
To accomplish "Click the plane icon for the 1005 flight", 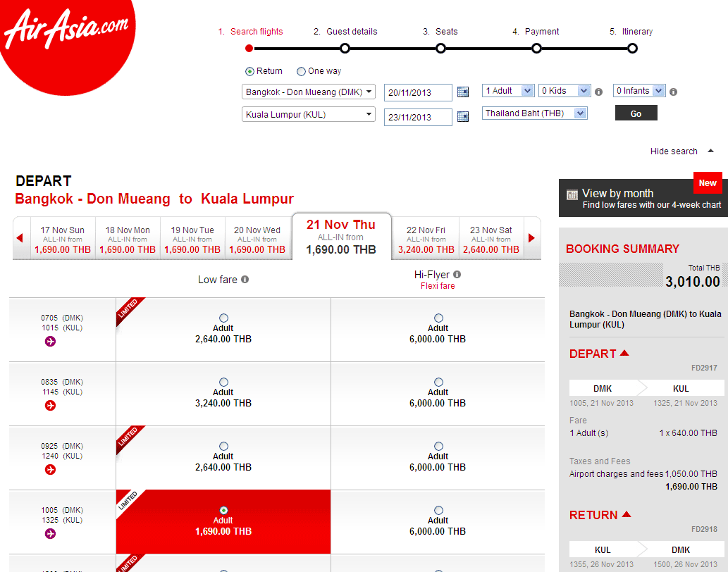I will (x=50, y=533).
